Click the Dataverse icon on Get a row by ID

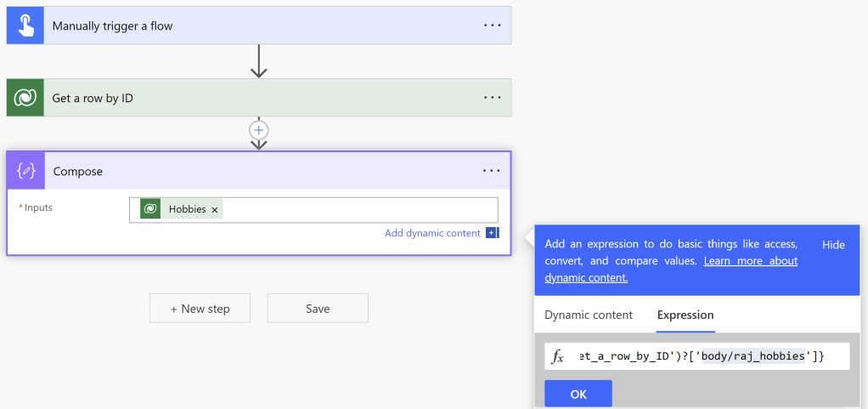click(x=25, y=98)
